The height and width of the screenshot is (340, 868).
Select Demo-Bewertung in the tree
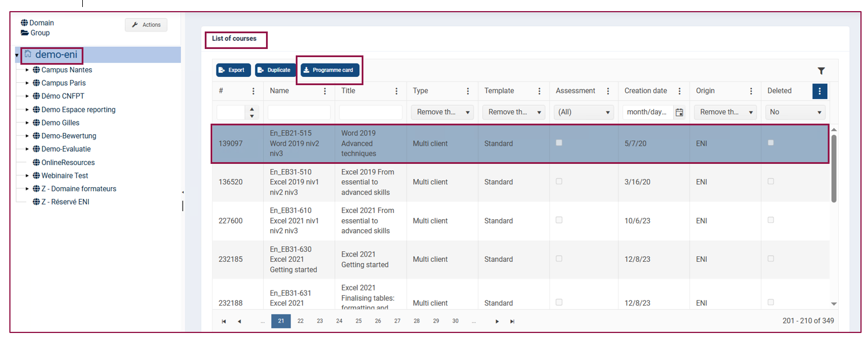pos(68,136)
